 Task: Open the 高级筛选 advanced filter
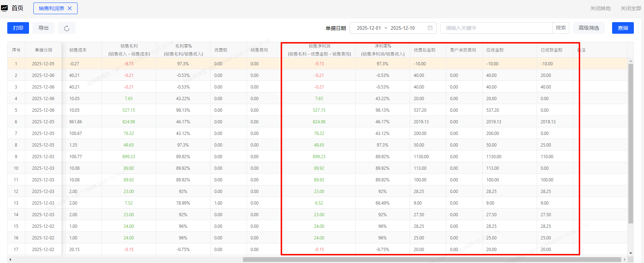tap(589, 28)
